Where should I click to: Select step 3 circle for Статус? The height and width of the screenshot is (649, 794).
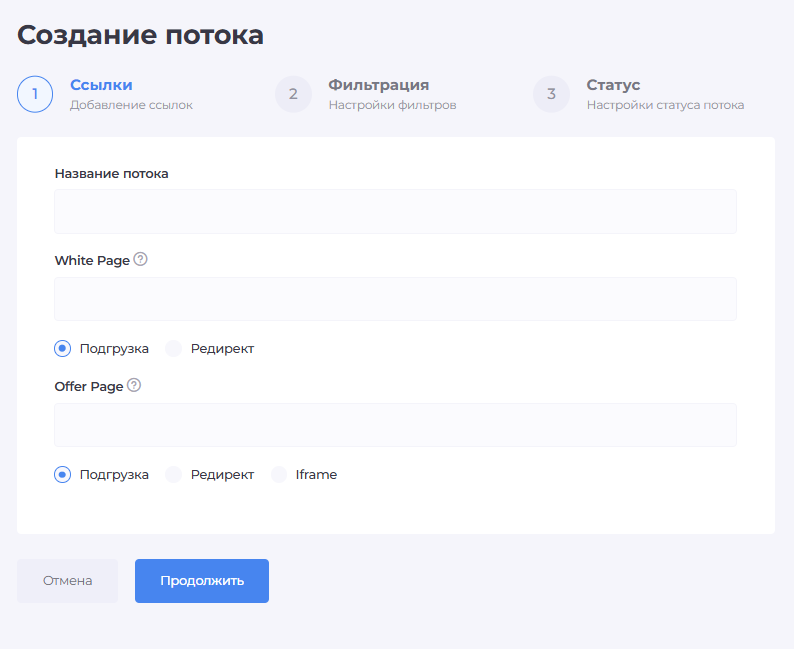click(551, 94)
